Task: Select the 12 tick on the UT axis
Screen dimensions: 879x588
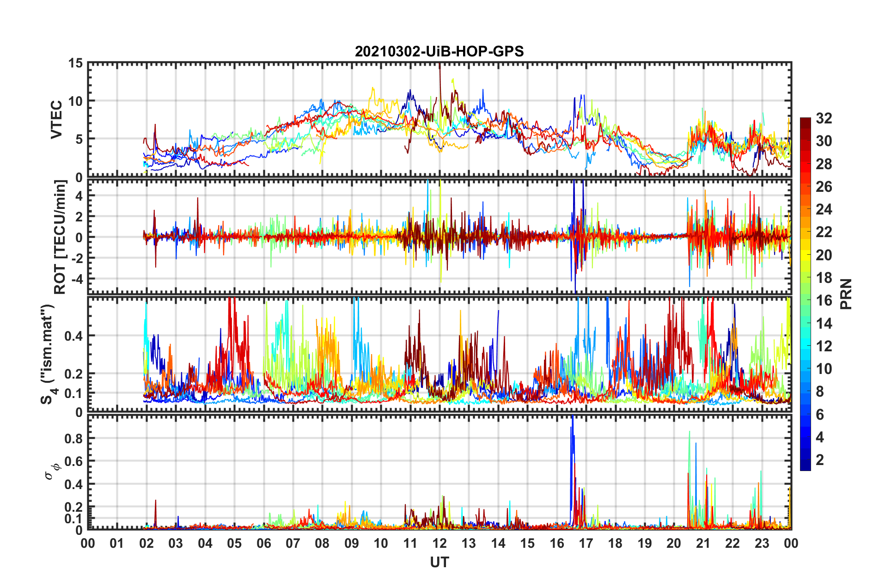Action: click(439, 543)
